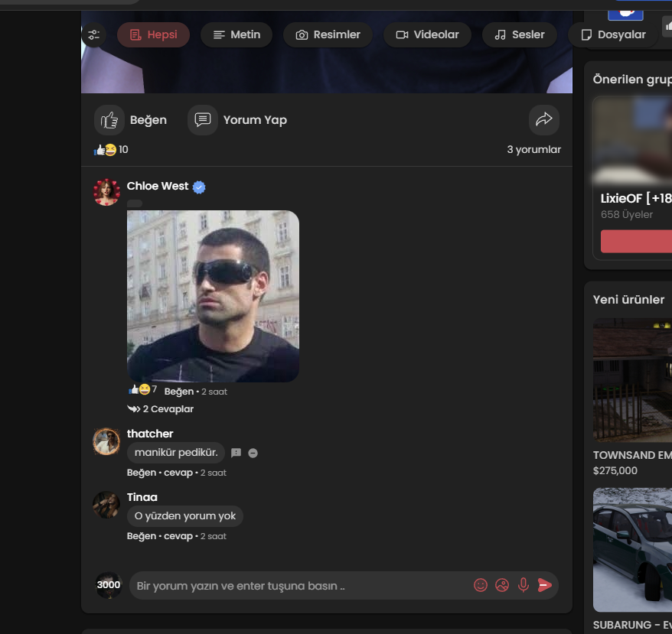This screenshot has width=672, height=634.
Task: Like the post with Beğen thumbs-up
Action: click(x=109, y=120)
